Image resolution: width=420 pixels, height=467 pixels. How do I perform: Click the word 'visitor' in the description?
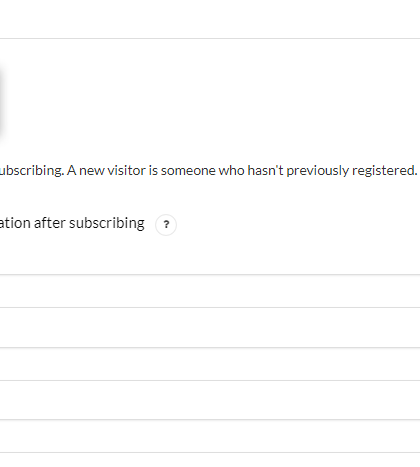(126, 170)
